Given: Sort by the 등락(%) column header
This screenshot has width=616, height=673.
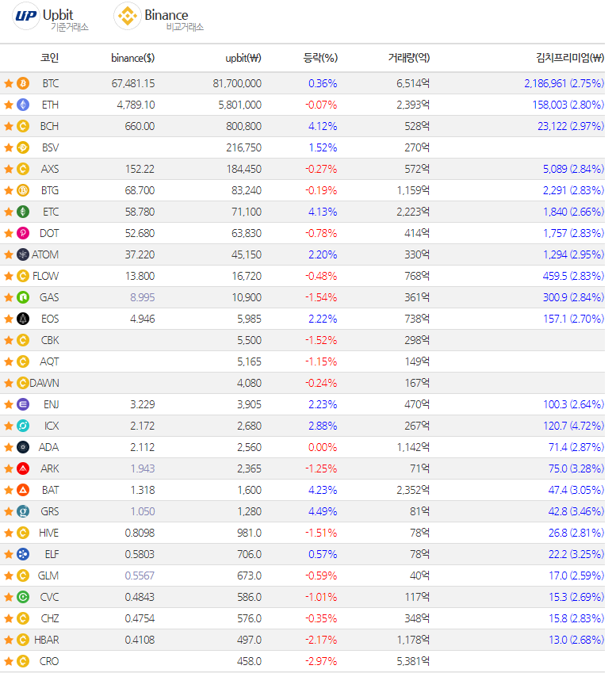Looking at the screenshot, I should tap(320, 58).
